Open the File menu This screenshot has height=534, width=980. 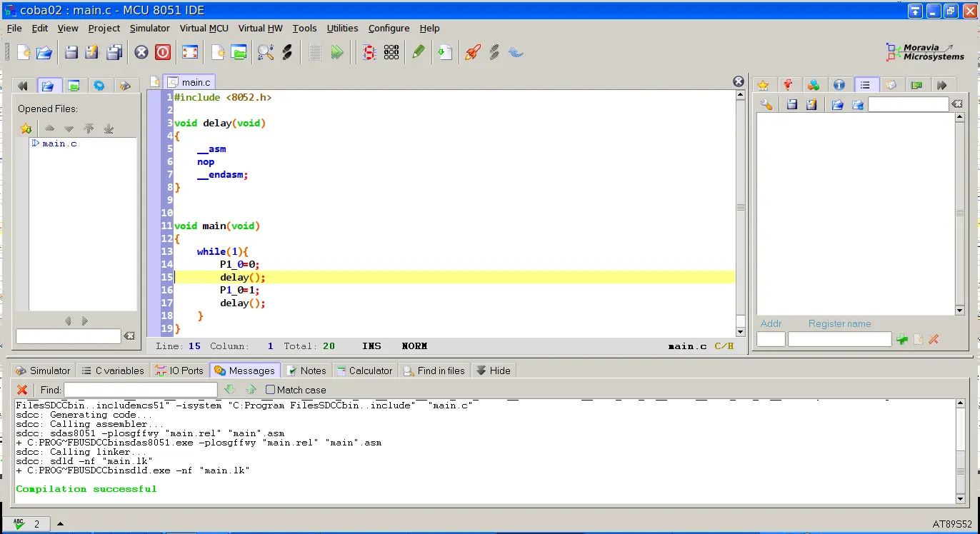pyautogui.click(x=14, y=29)
